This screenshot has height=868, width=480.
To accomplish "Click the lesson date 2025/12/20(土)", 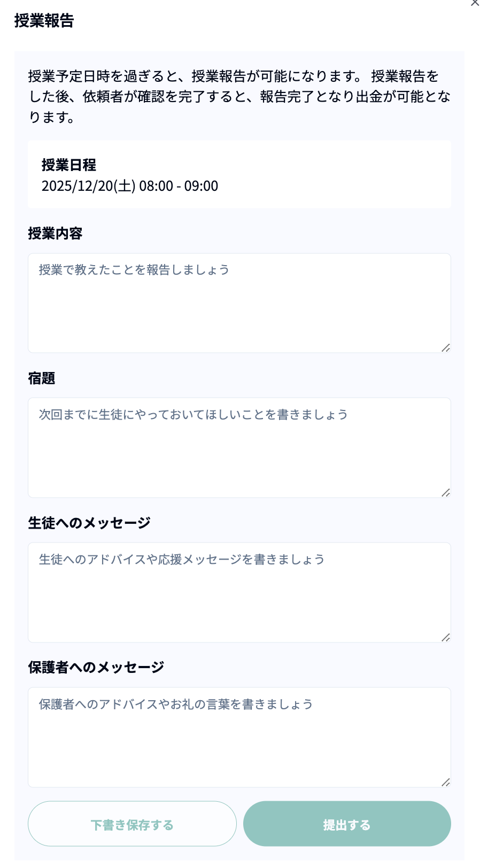I will 88,186.
